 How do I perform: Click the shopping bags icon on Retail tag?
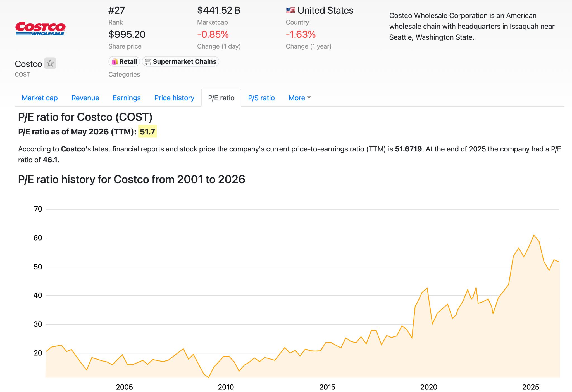pyautogui.click(x=115, y=61)
